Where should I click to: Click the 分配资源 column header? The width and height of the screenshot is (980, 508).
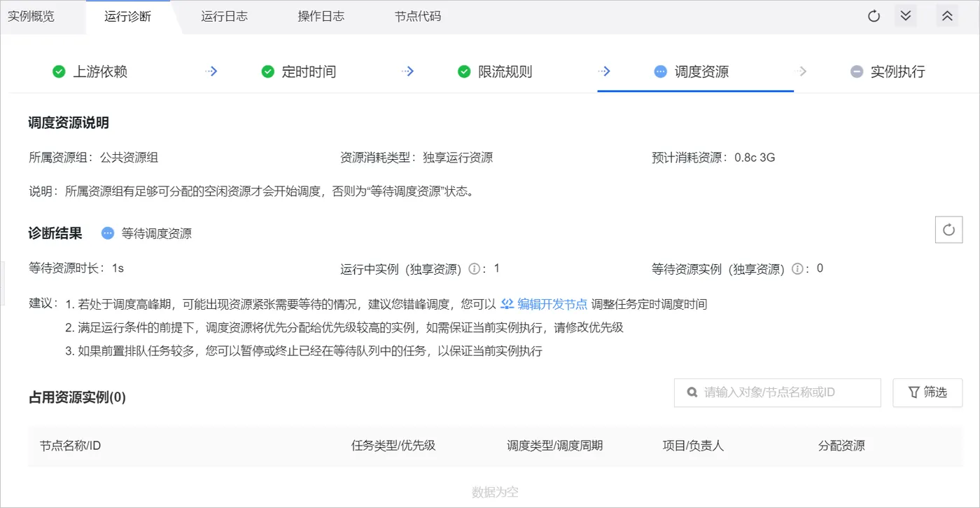[x=841, y=446]
